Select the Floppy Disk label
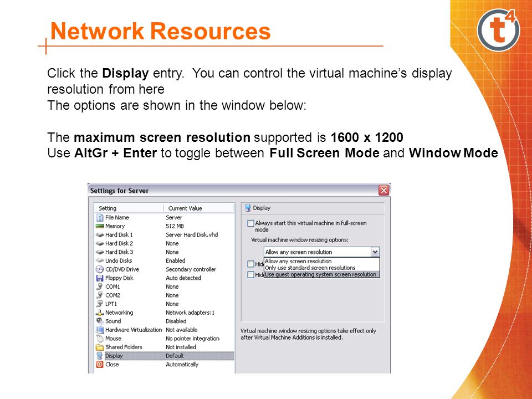 tap(120, 278)
